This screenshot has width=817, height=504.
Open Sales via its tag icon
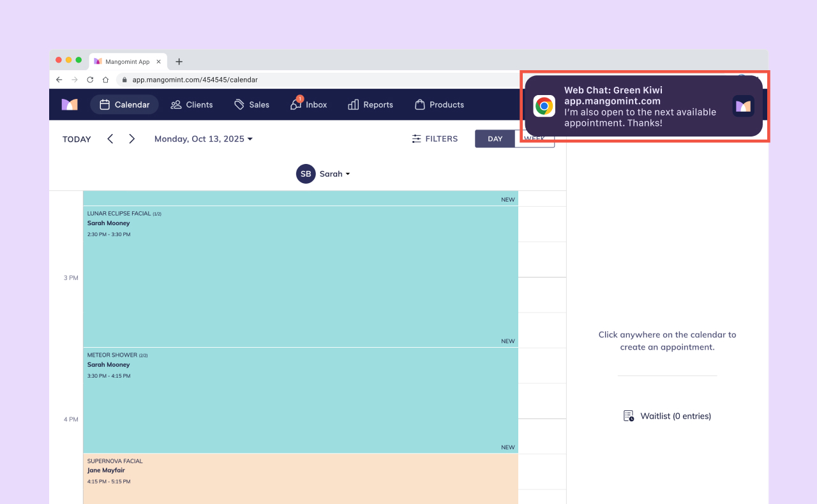coord(238,104)
